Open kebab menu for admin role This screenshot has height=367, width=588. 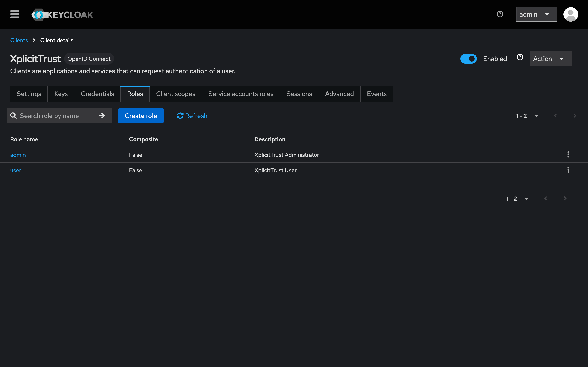[568, 155]
